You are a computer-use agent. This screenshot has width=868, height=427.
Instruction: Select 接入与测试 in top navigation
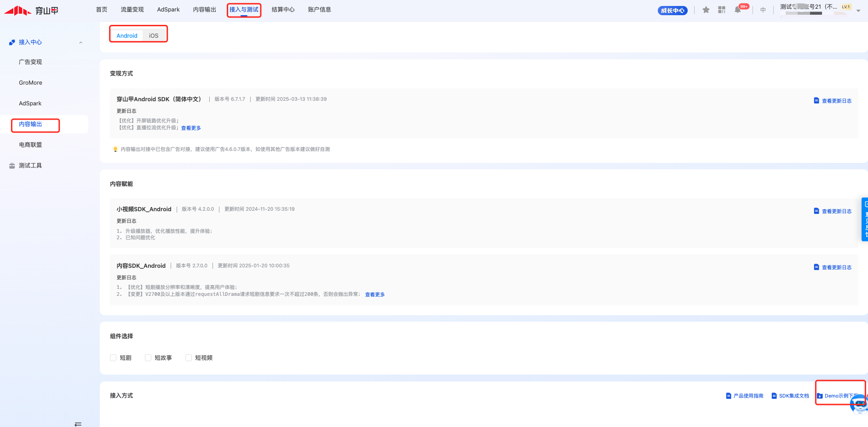244,10
